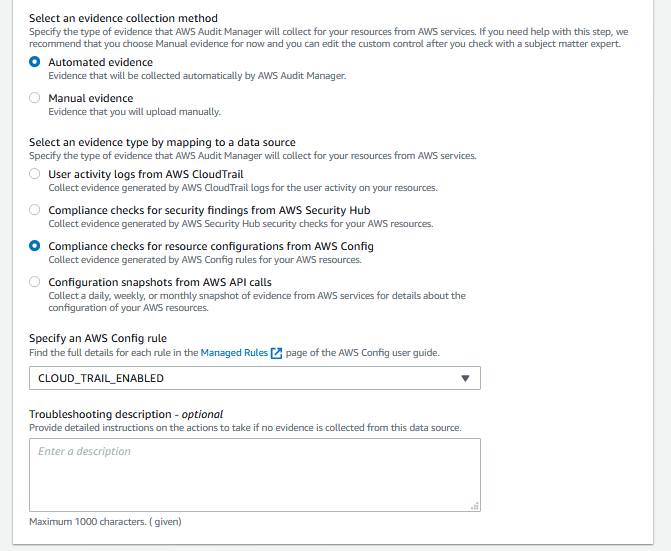Image resolution: width=671 pixels, height=551 pixels.
Task: Expand the CLOUD_TRAIL_ENABLED dropdown arrow
Action: coord(465,378)
